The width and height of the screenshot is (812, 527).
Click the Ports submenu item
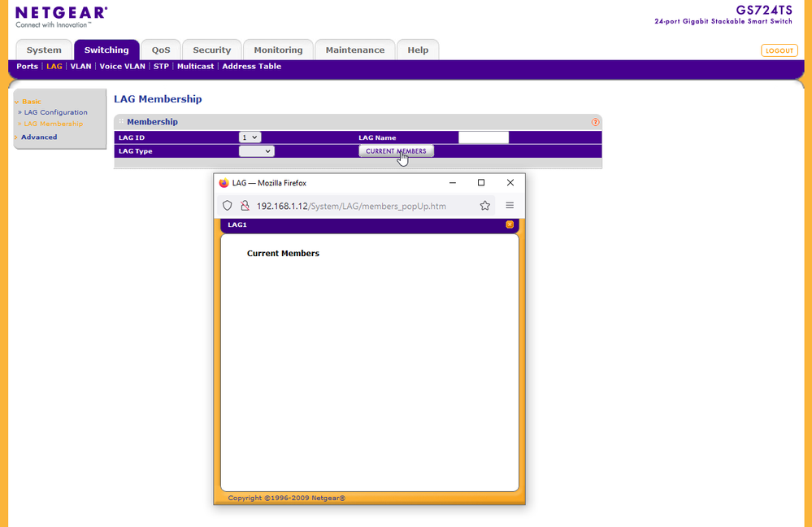[27, 67]
